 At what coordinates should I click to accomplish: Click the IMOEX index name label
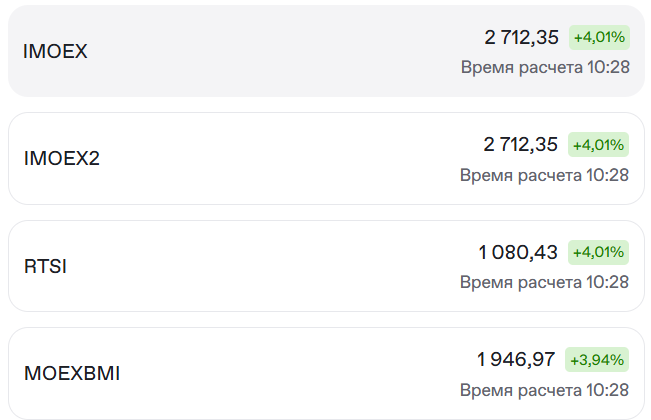tap(56, 51)
